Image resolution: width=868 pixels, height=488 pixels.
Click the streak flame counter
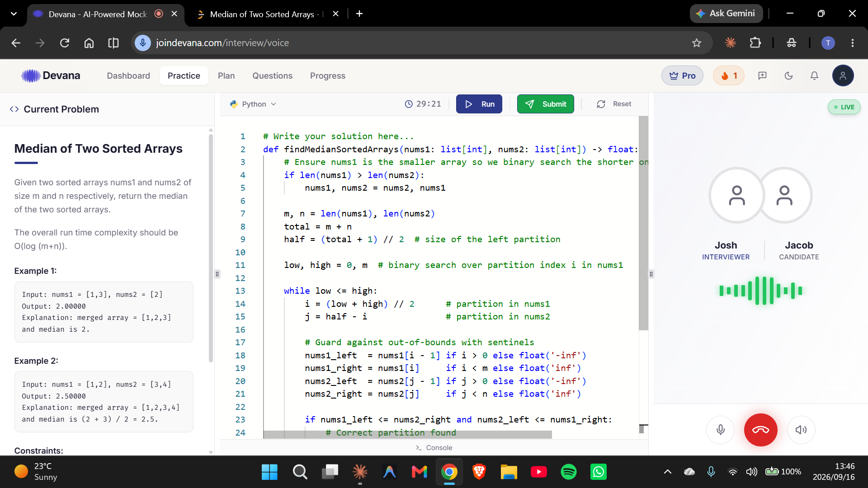tap(729, 75)
